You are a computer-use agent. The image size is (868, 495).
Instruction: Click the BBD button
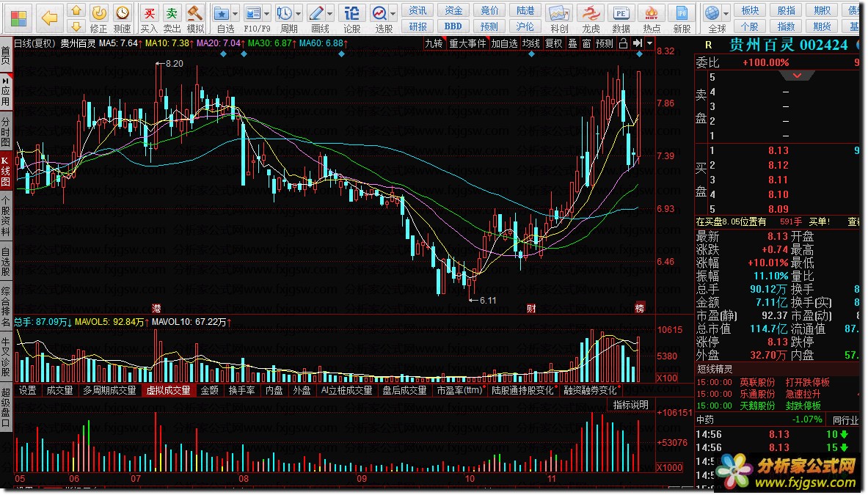(x=453, y=26)
